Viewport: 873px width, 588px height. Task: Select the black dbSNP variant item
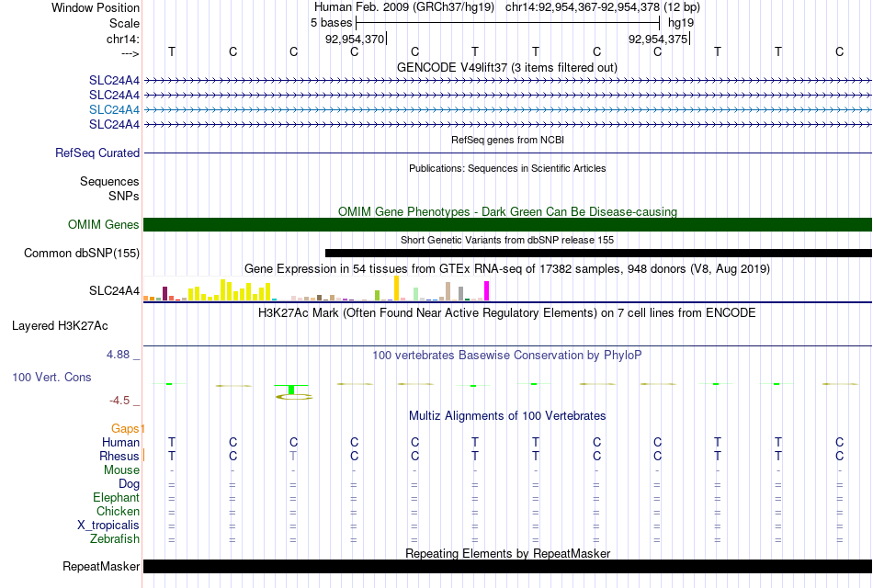point(598,254)
